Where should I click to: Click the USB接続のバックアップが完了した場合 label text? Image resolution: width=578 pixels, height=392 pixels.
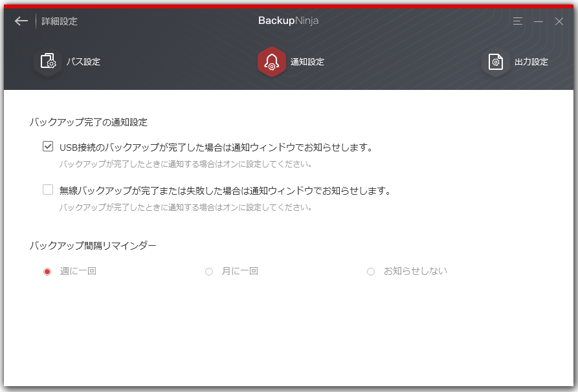216,147
